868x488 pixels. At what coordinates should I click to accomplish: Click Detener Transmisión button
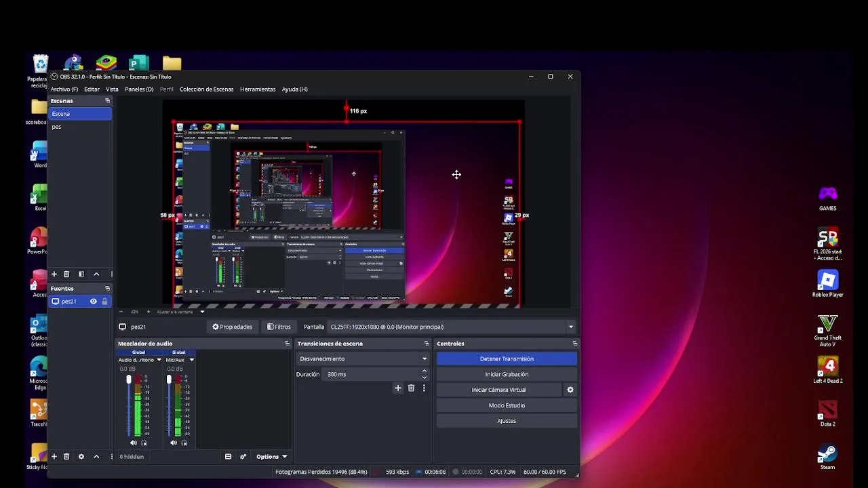(507, 359)
